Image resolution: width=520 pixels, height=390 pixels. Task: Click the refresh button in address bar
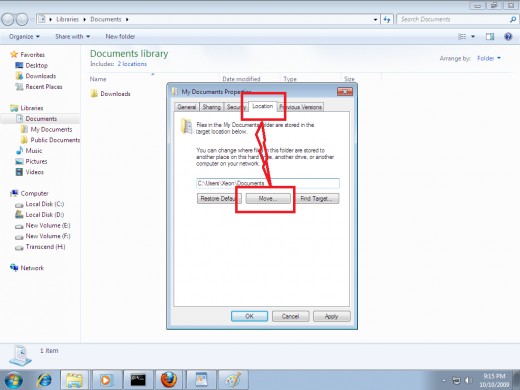coord(387,19)
